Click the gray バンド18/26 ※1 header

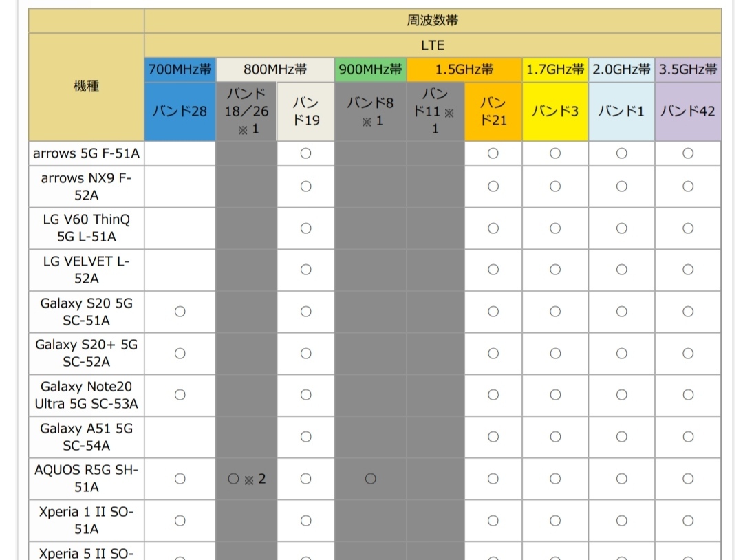click(x=246, y=111)
